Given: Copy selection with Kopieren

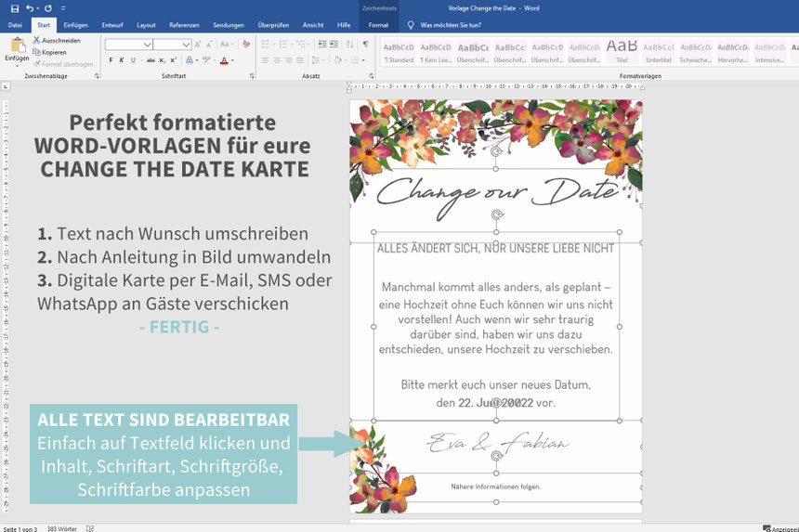Looking at the screenshot, I should [49, 52].
